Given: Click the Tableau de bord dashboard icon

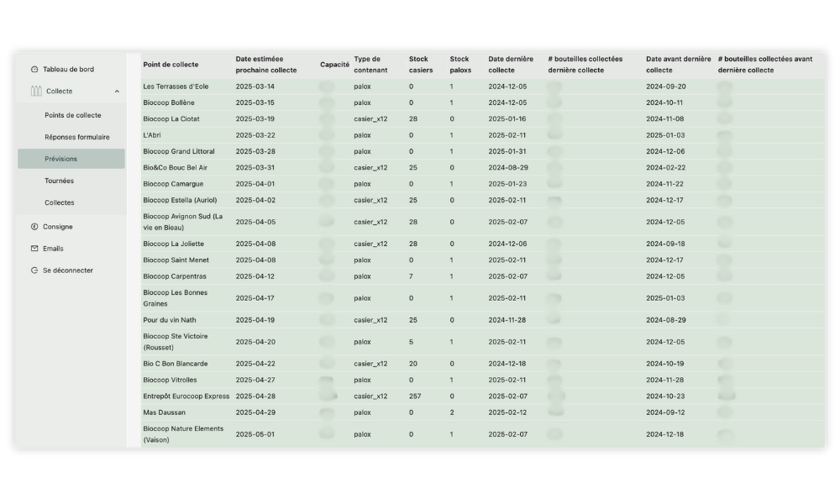Looking at the screenshot, I should point(34,69).
